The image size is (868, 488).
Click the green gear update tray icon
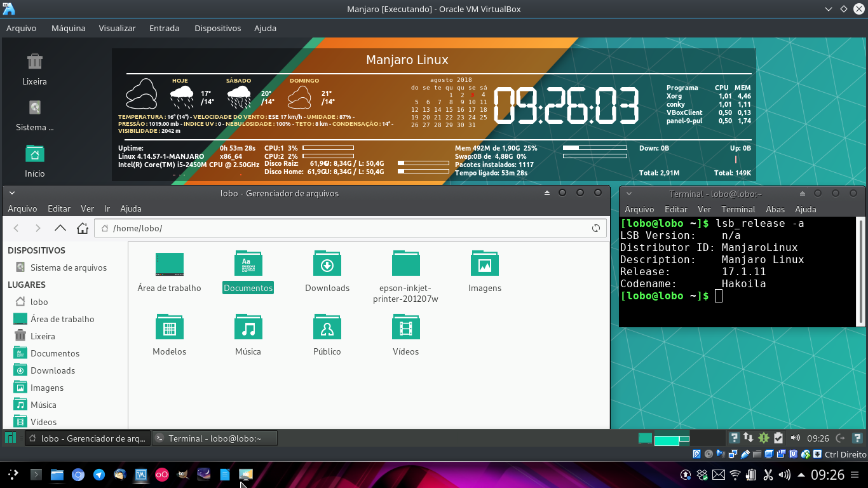(764, 438)
